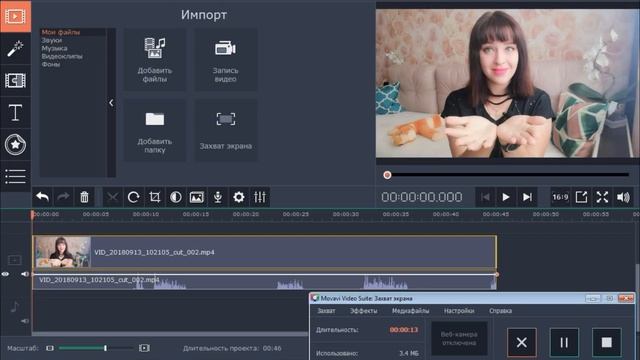Pause the screen capture recording
This screenshot has height=360, width=640.
pos(564,342)
